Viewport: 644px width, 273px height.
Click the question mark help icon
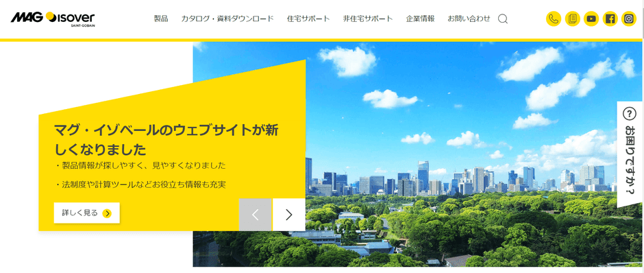click(x=629, y=113)
